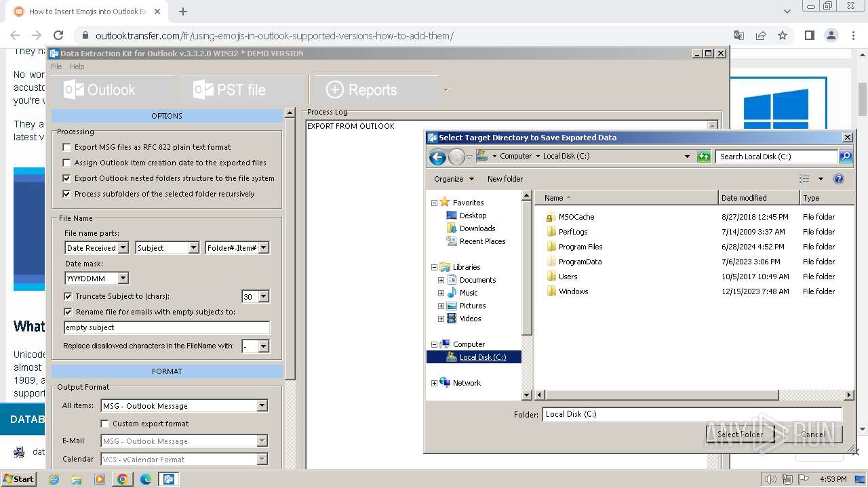The image size is (868, 488).
Task: Select the Pictures library
Action: (x=472, y=306)
